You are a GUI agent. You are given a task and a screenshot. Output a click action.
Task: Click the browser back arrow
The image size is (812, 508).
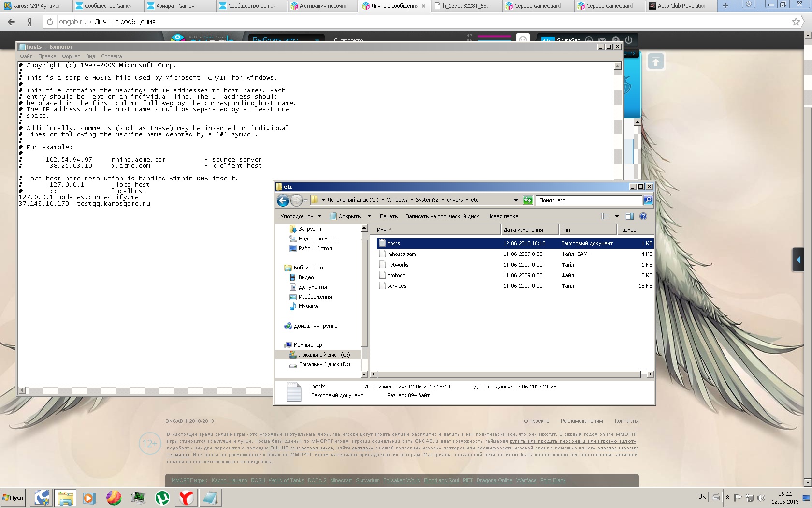[12, 22]
